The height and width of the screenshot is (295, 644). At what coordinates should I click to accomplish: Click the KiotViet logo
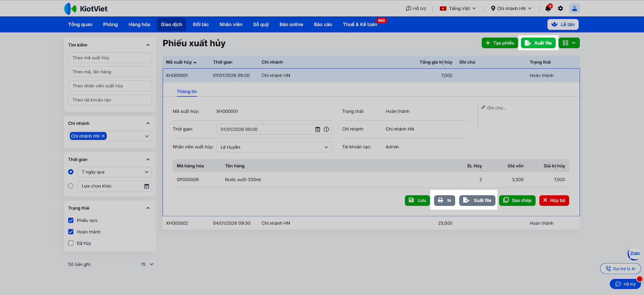point(86,8)
